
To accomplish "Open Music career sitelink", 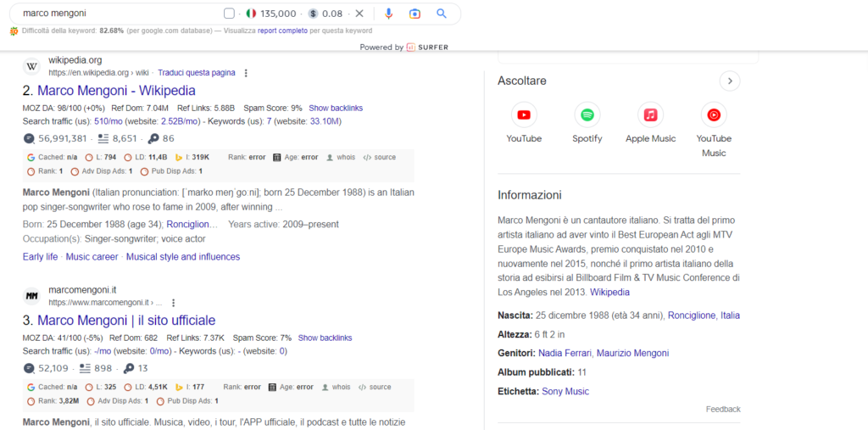I will [x=92, y=257].
